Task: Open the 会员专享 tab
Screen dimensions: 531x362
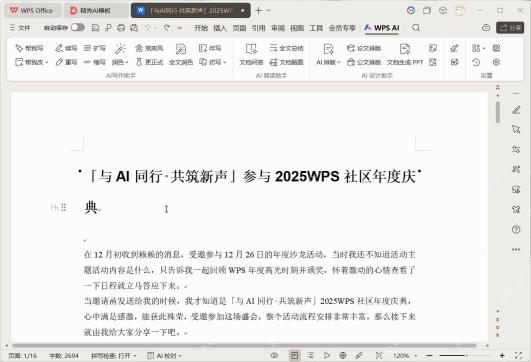Action: pos(342,28)
